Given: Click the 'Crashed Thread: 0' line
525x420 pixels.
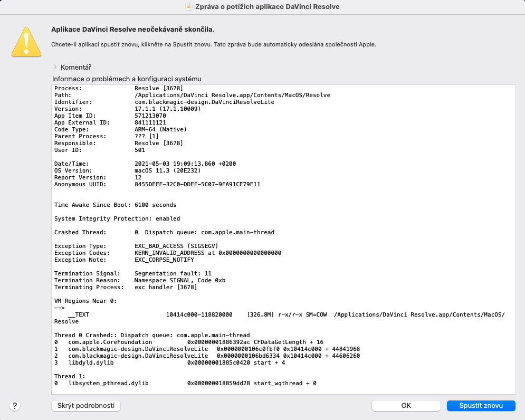Looking at the screenshot, I should 164,233.
